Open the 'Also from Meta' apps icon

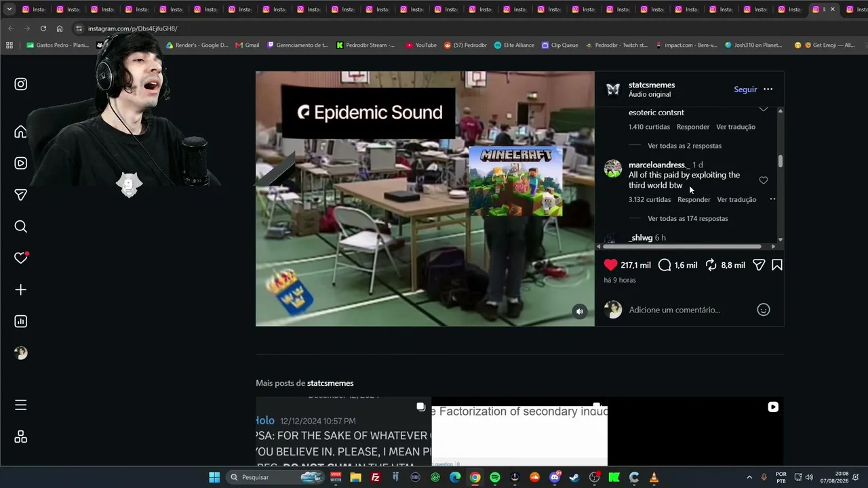[21, 437]
